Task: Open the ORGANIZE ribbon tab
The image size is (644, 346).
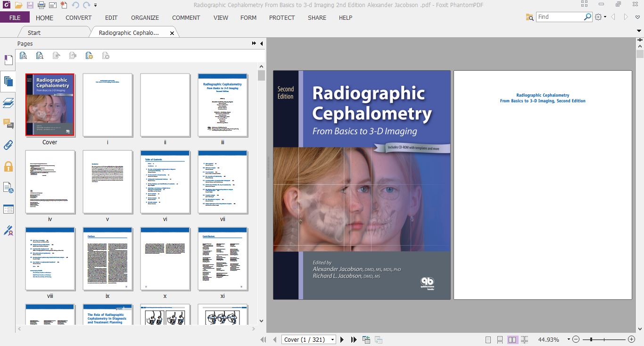Action: [x=145, y=17]
